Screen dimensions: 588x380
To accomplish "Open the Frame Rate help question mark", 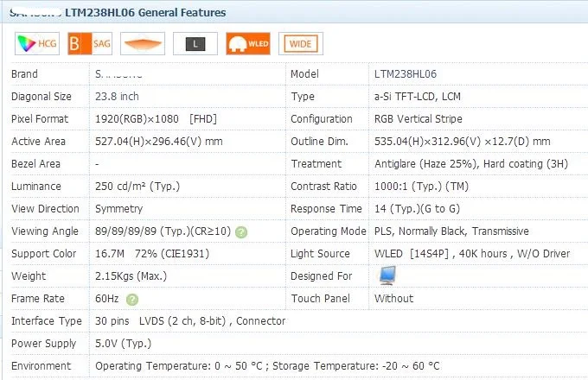I will [x=132, y=300].
